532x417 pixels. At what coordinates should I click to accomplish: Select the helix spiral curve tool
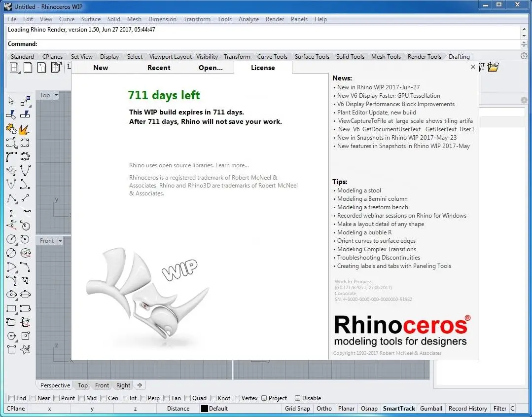click(x=11, y=170)
